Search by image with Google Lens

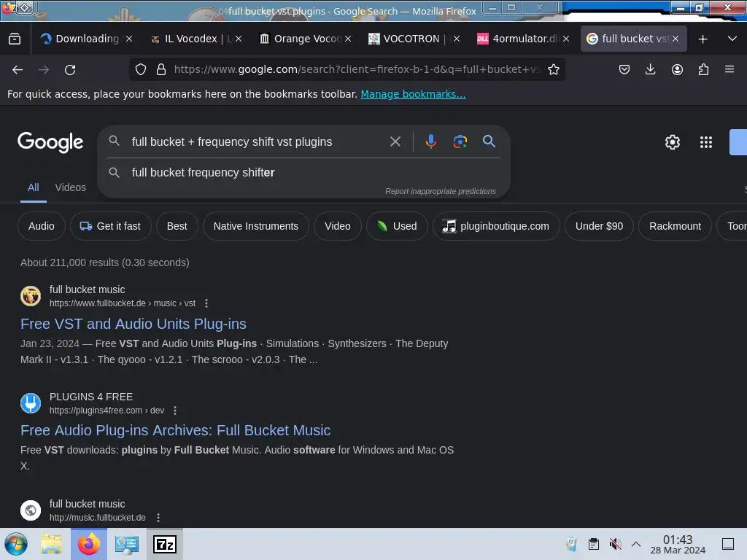[x=460, y=141]
